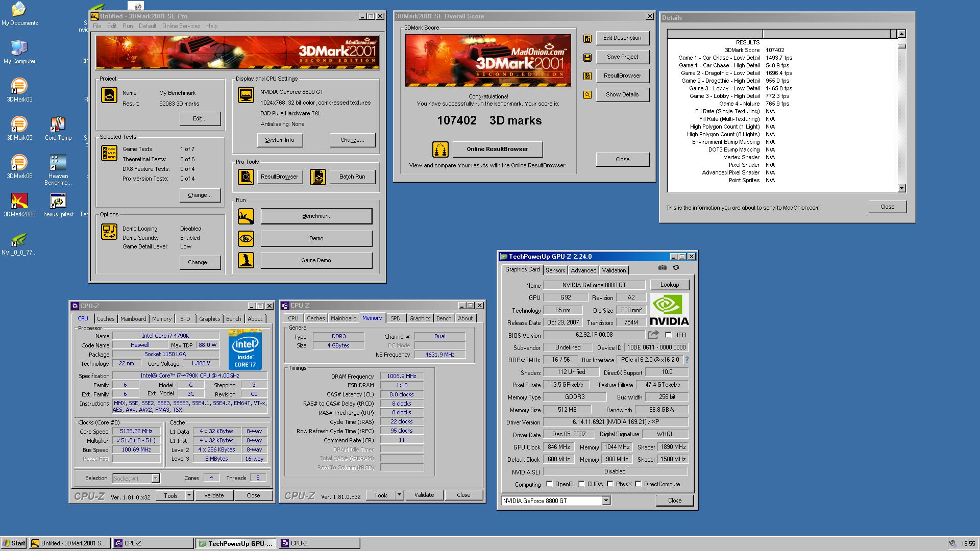Screen dimensions: 980x551
Task: Open the hexus_pifast desktop shortcut
Action: (58, 205)
